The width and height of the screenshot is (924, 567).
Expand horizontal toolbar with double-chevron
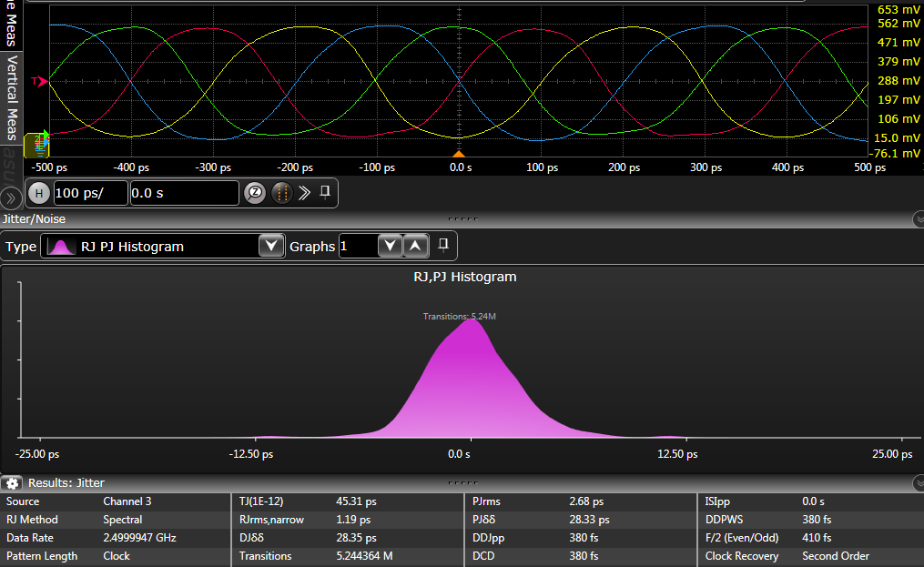tap(305, 193)
